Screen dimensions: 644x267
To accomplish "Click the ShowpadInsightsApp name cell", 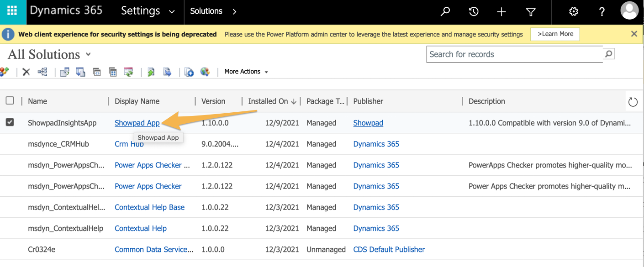I will 62,123.
